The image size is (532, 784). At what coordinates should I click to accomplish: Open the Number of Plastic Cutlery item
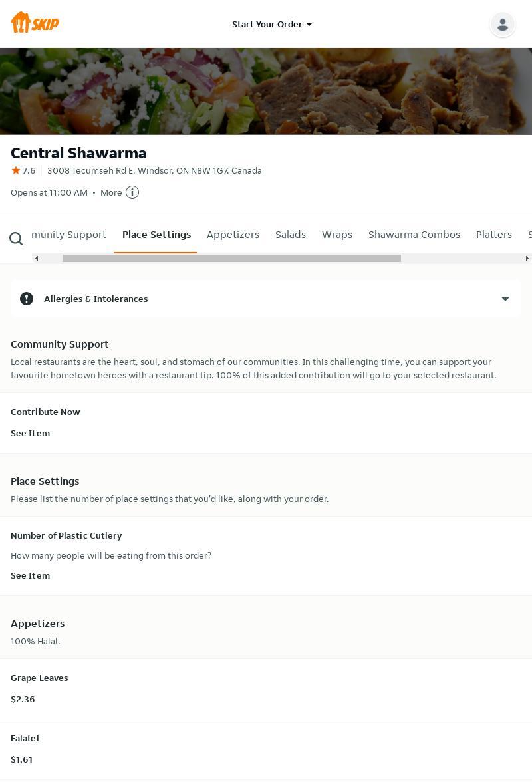point(66,536)
